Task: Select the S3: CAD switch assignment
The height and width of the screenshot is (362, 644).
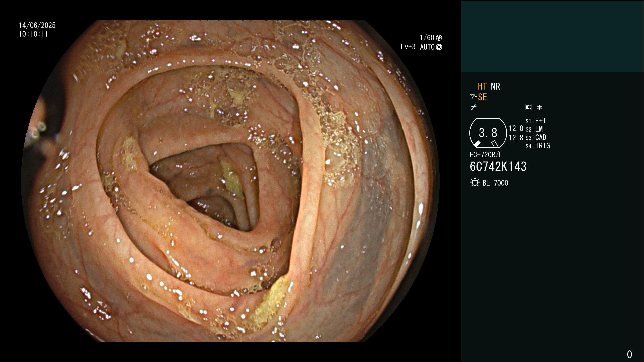Action: 536,137
